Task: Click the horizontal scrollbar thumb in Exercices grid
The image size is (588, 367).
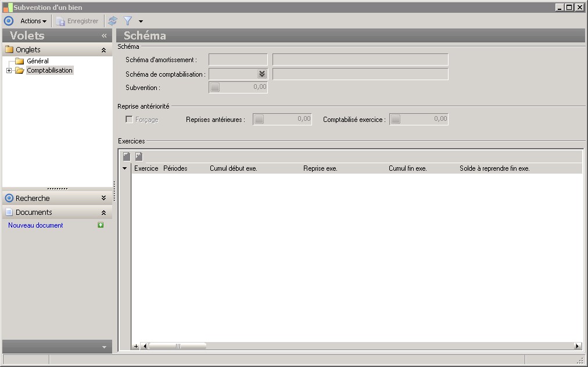Action: (178, 346)
